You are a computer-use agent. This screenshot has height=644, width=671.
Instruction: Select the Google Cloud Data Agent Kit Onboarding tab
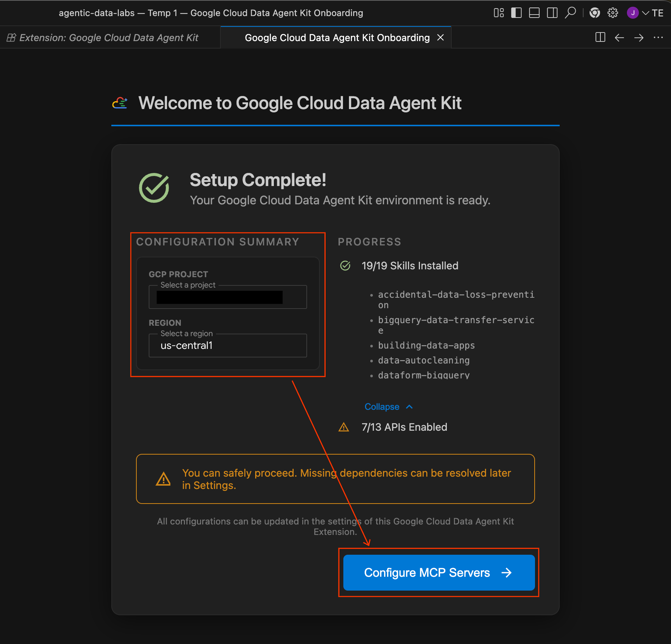click(337, 38)
